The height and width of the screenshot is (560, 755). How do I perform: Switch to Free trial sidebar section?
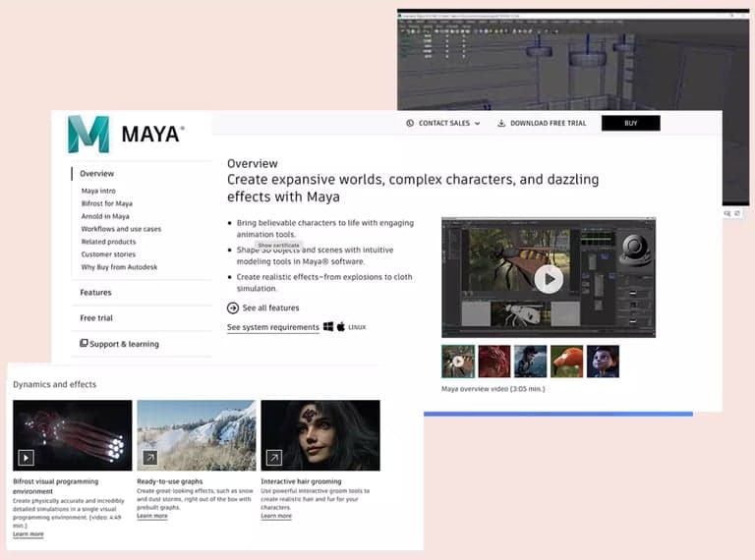coord(96,318)
